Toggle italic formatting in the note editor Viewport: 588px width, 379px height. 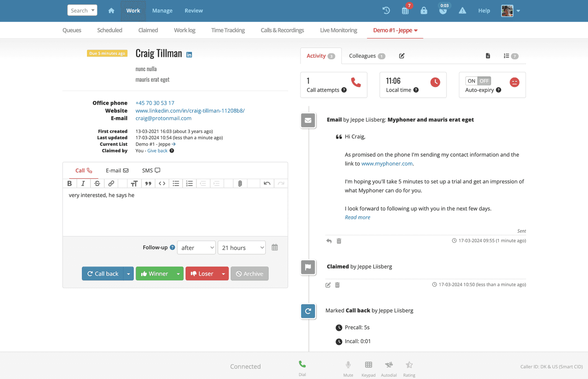pyautogui.click(x=83, y=183)
